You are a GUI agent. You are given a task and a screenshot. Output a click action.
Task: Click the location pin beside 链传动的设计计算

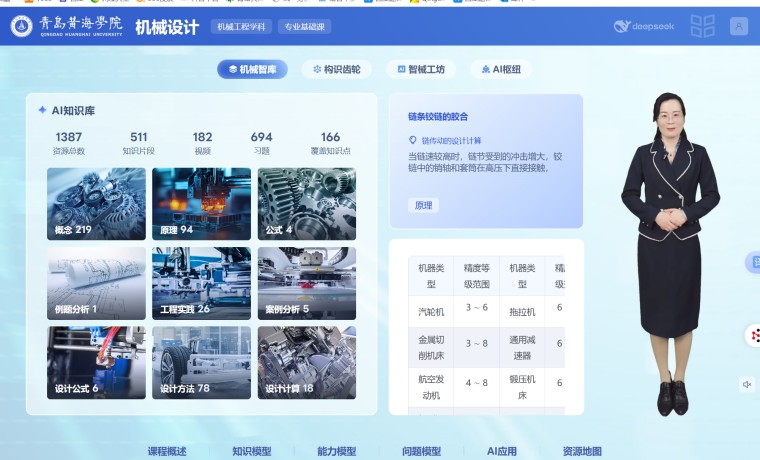pyautogui.click(x=413, y=141)
